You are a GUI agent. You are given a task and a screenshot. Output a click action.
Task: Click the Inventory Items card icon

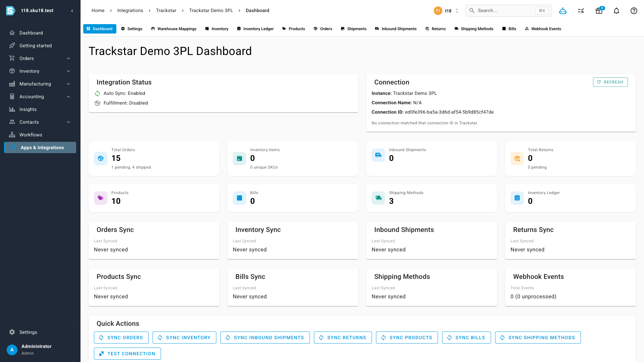click(x=239, y=159)
